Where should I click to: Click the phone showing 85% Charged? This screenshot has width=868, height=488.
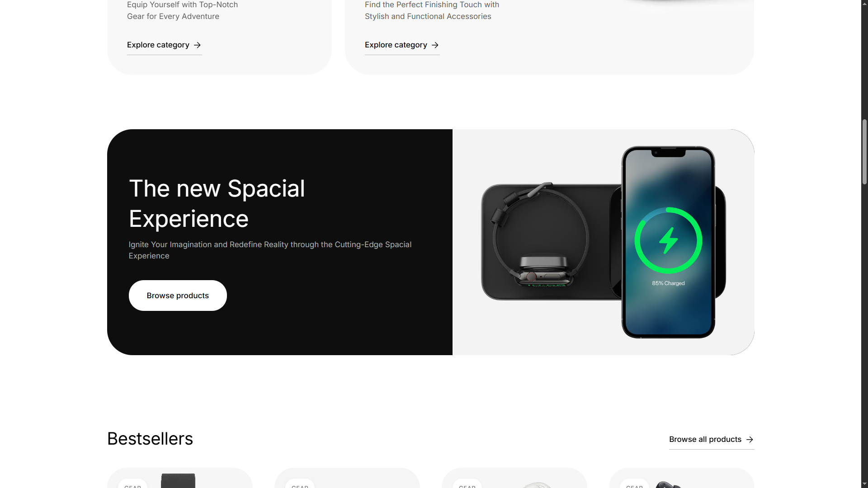pos(668,242)
